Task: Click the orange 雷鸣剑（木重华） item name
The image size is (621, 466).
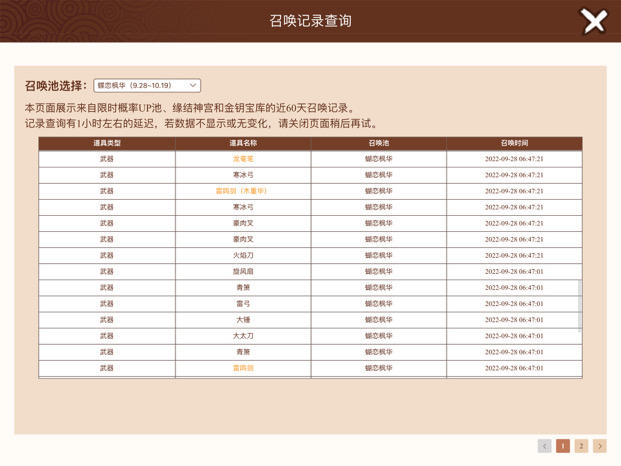Action: (242, 191)
